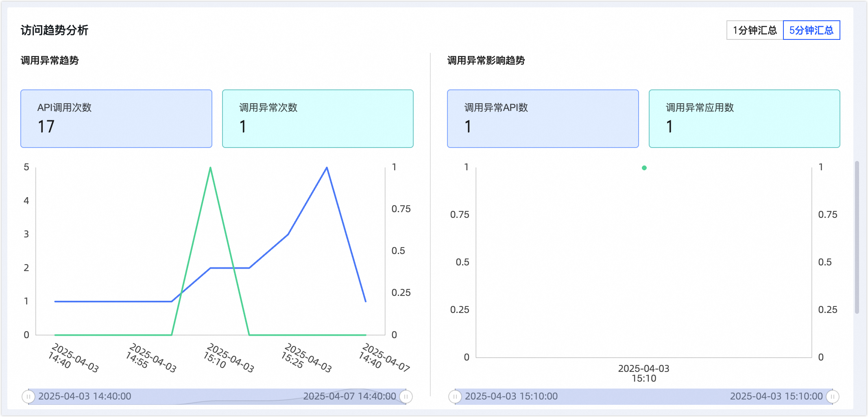Click the left chart time range slider bar
Image resolution: width=868 pixels, height=417 pixels.
click(217, 396)
